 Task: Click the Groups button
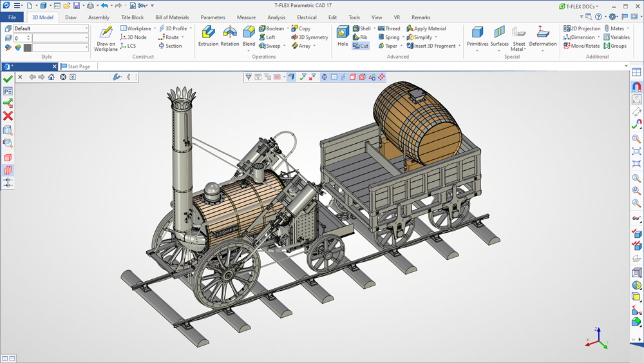615,46
